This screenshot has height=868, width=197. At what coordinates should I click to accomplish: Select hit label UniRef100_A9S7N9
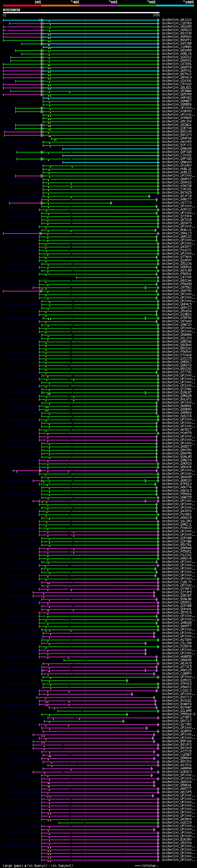(177, 43)
